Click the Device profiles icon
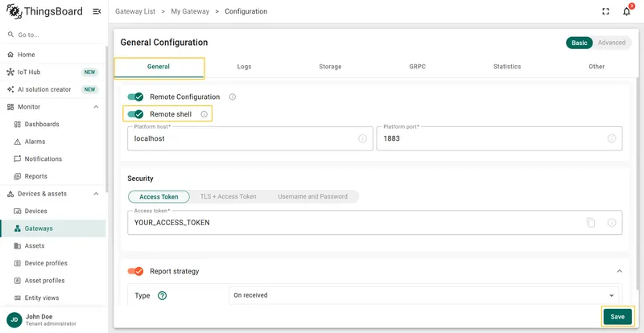Viewport: 644px width, 333px height. click(17, 263)
